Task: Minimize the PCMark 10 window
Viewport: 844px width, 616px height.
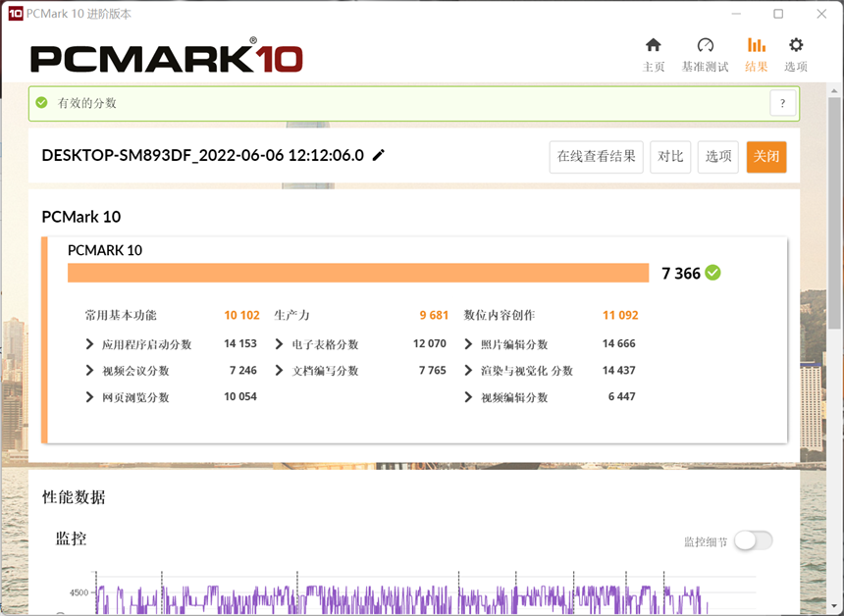Action: pos(736,14)
